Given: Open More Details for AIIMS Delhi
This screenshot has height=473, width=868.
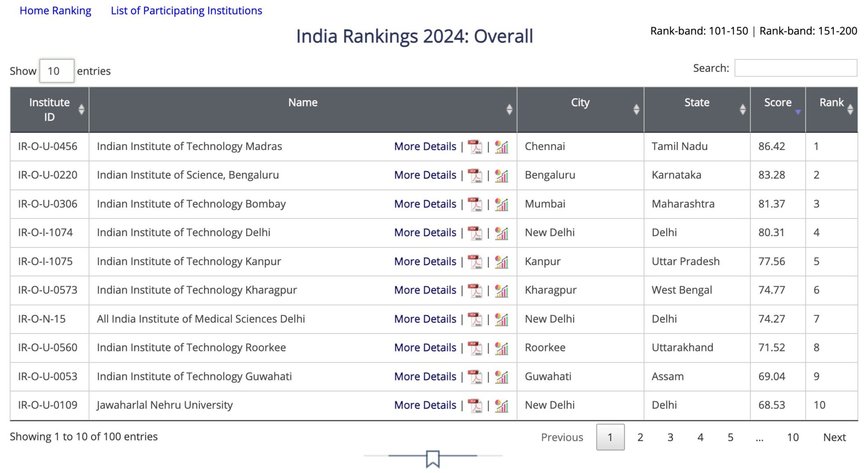Looking at the screenshot, I should point(425,319).
